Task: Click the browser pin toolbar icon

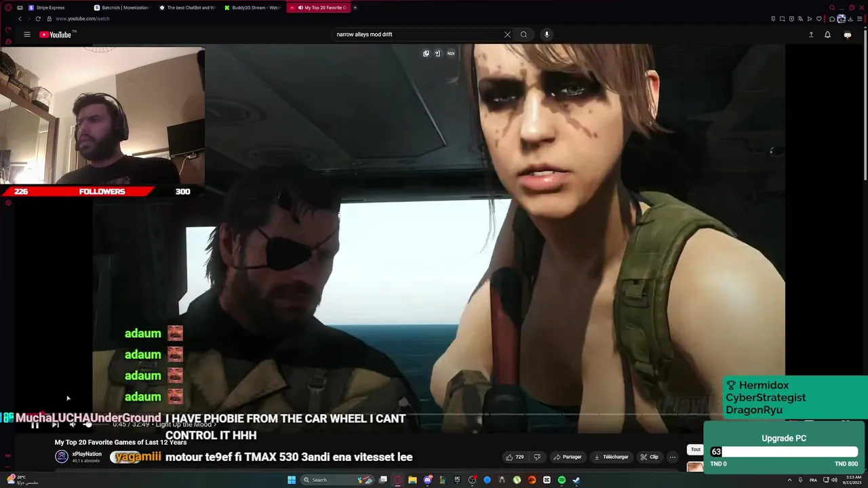Action: [x=774, y=19]
